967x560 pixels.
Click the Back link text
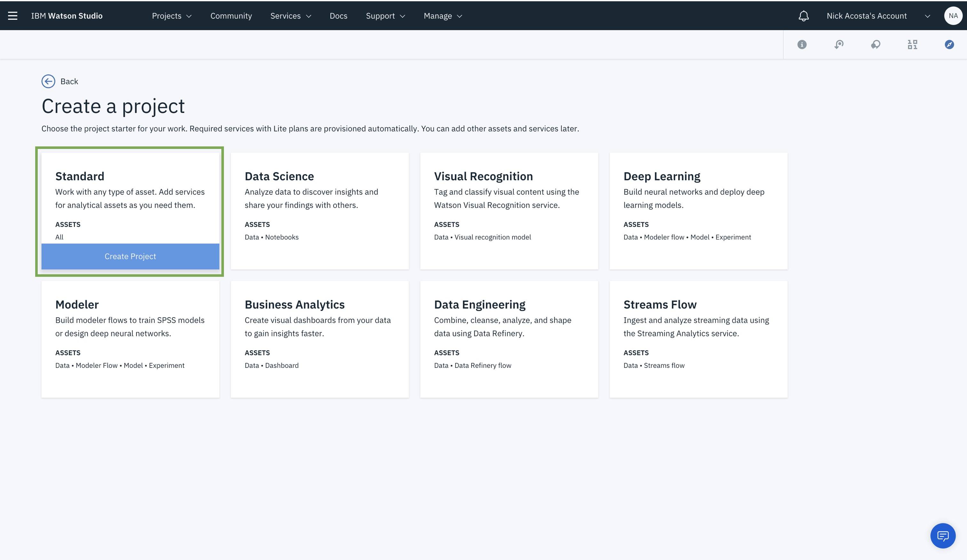point(69,81)
